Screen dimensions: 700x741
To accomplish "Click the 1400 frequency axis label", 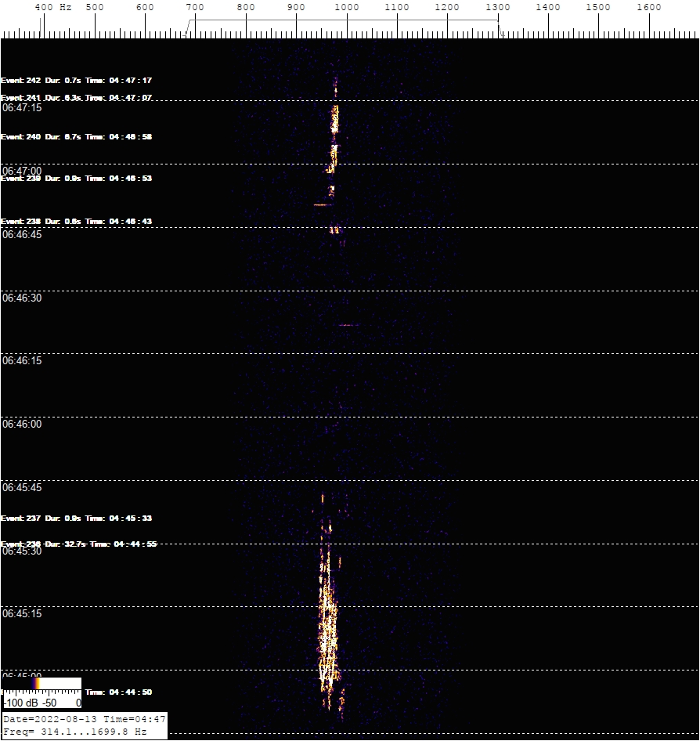I will point(548,7).
